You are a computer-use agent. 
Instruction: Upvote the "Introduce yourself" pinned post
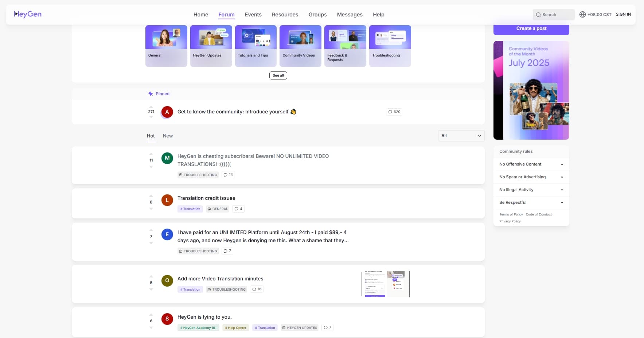pos(151,107)
